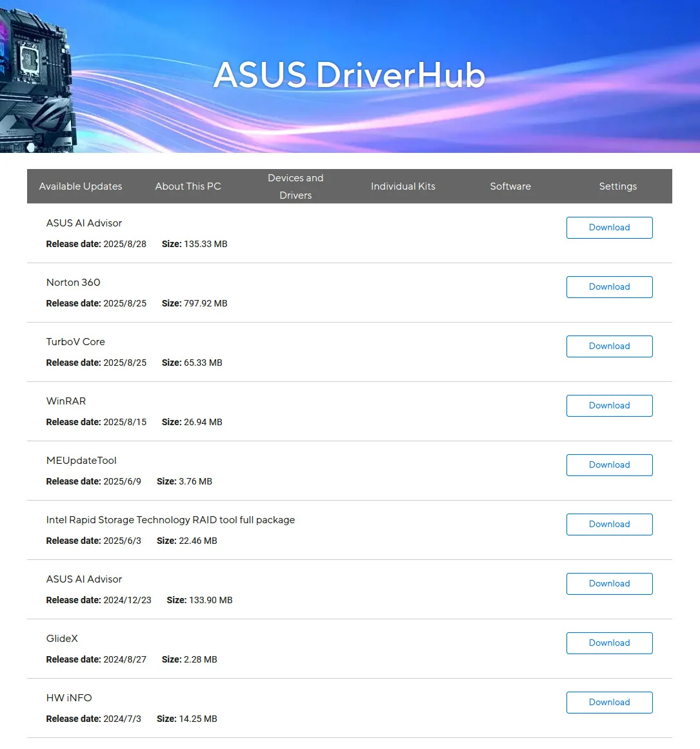The image size is (700, 749).
Task: Click TurboV Core's release date 2025/8/25
Action: coord(125,363)
